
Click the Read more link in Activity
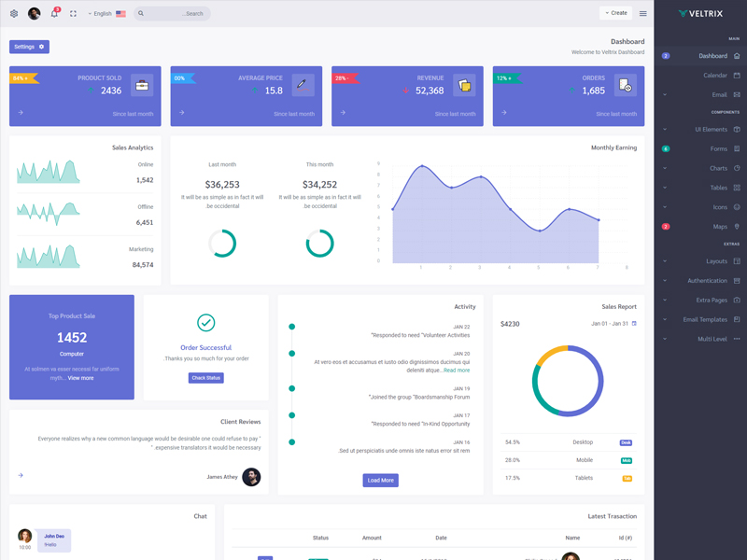(x=457, y=371)
